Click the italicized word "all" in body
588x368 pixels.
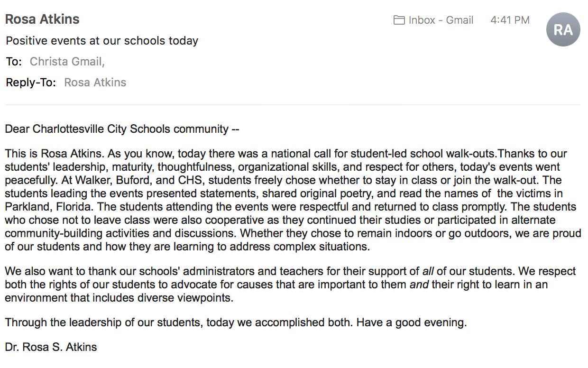428,272
